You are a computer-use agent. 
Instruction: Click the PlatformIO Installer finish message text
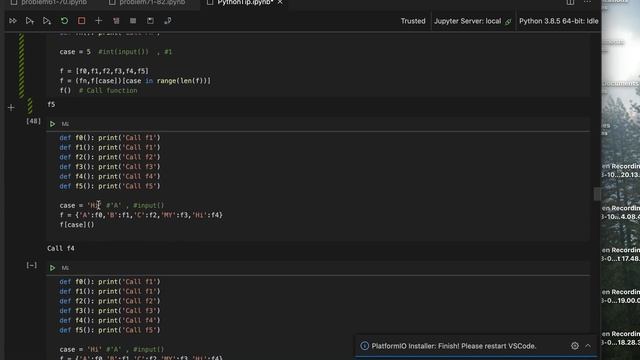453,346
